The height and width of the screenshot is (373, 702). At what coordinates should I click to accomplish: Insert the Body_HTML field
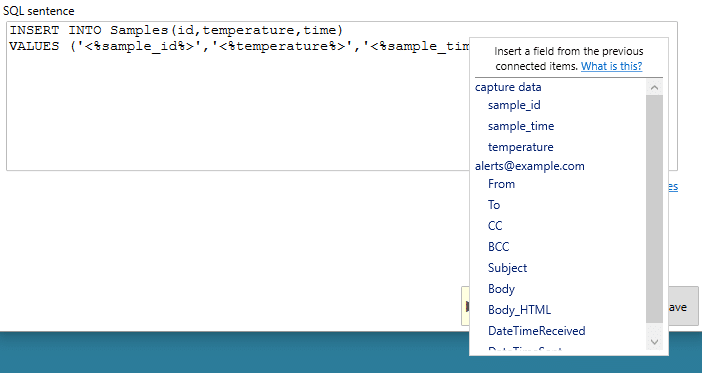pos(519,310)
